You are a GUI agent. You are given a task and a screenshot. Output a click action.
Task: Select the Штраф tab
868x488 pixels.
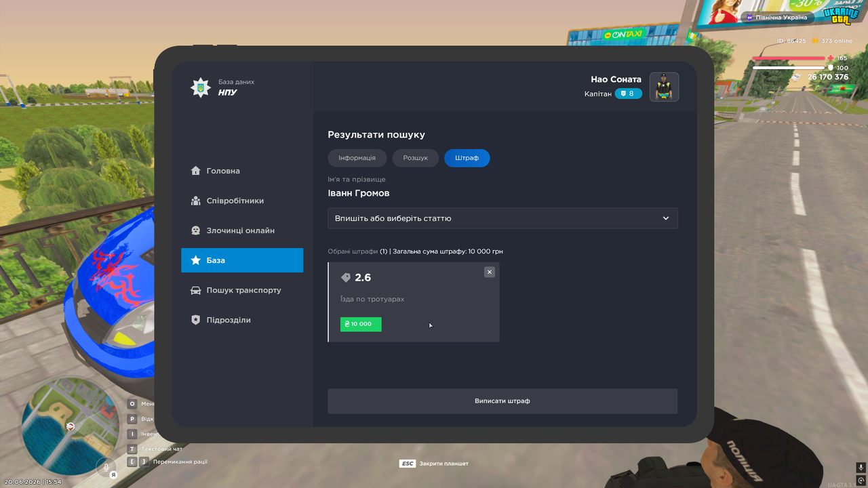pyautogui.click(x=467, y=158)
